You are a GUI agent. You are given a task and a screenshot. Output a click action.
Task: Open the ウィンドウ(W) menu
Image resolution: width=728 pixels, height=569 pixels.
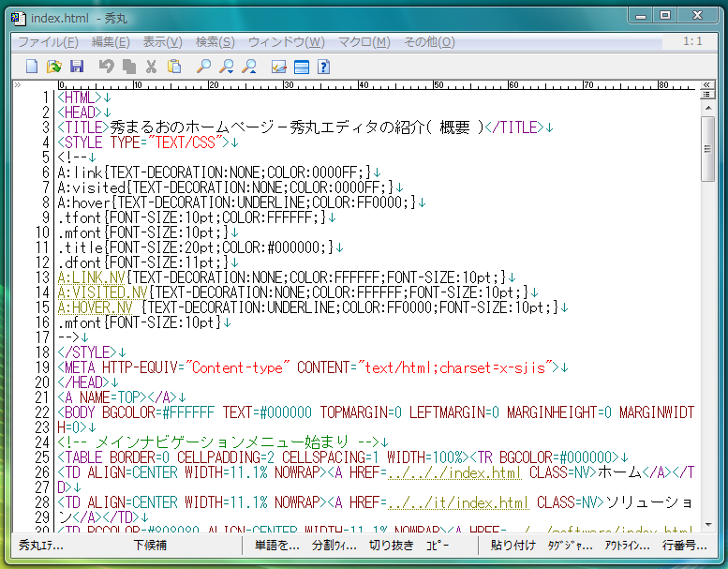pyautogui.click(x=287, y=42)
